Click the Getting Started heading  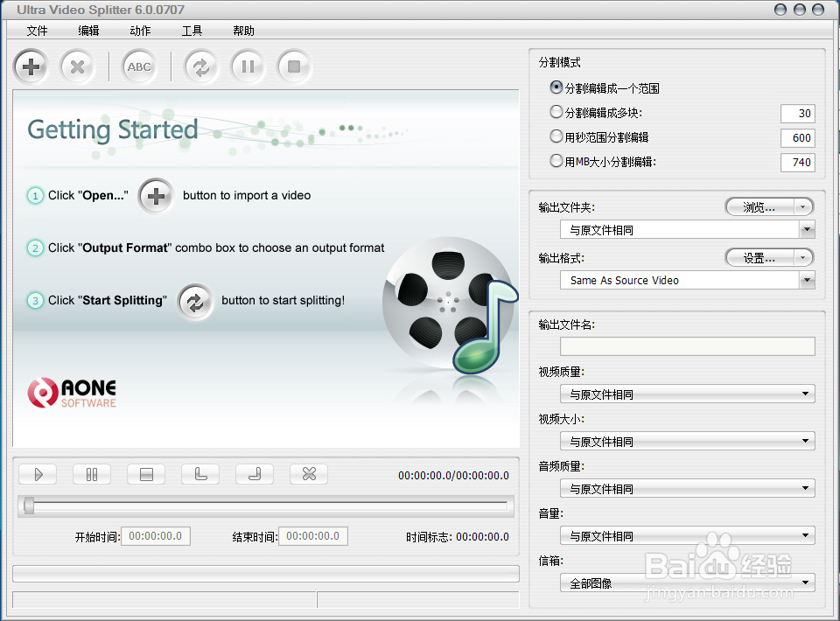click(113, 130)
